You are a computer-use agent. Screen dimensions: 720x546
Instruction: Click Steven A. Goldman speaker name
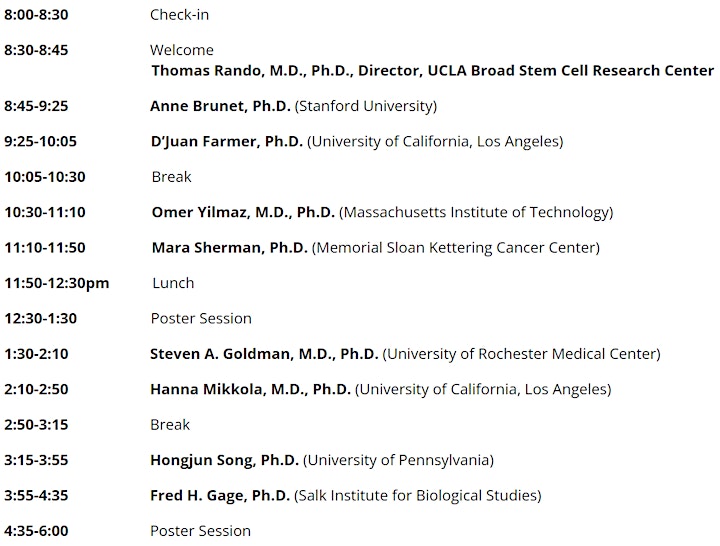(264, 354)
